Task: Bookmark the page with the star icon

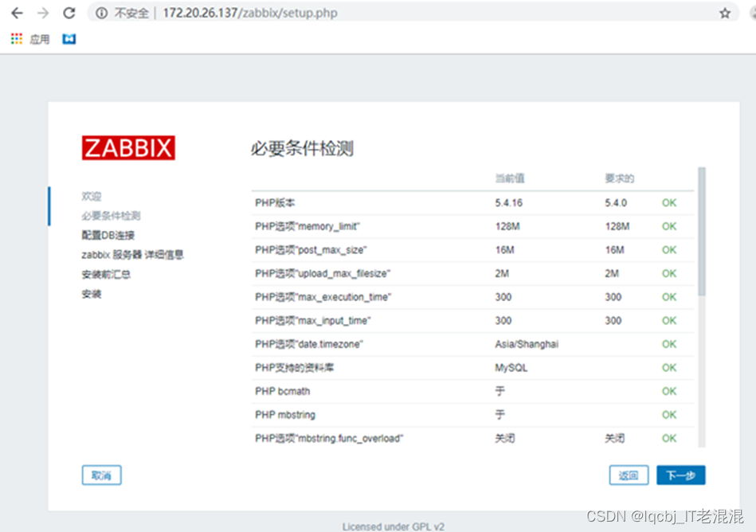Action: [725, 13]
